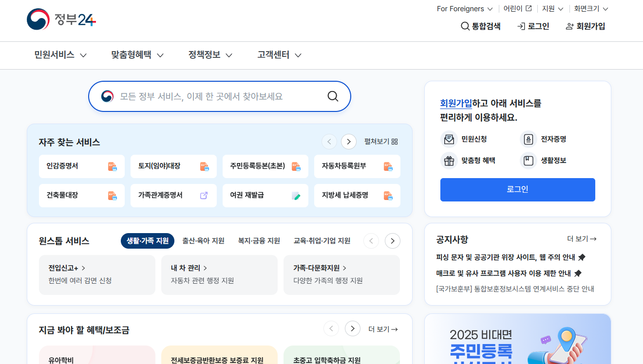The height and width of the screenshot is (364, 643).
Task: Open 전입신고+ service card
Action: (97, 275)
